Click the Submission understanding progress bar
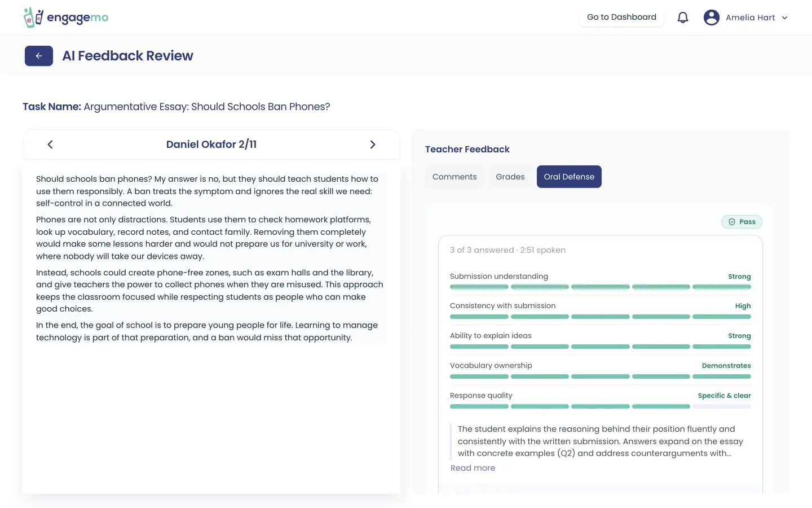812x508 pixels. [601, 287]
